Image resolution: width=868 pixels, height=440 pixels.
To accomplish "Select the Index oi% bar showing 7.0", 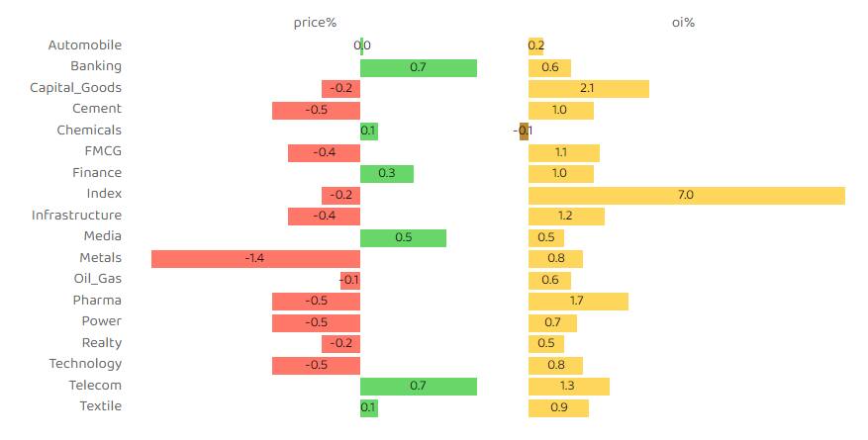I will point(686,195).
